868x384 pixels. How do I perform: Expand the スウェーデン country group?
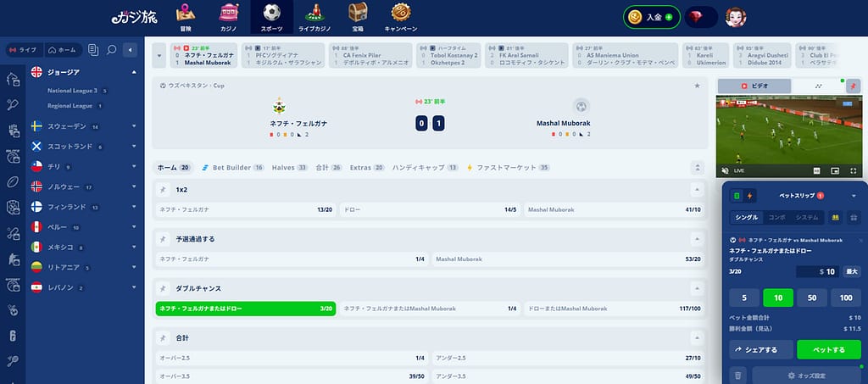pyautogui.click(x=134, y=126)
